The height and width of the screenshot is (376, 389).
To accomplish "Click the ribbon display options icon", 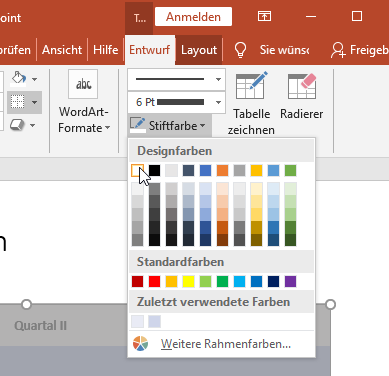I will (x=264, y=16).
